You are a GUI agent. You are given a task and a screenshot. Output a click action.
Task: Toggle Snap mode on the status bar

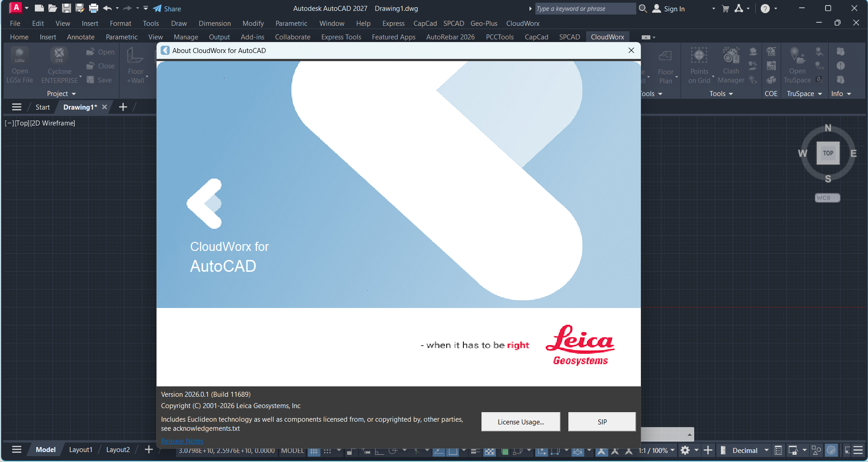click(327, 451)
